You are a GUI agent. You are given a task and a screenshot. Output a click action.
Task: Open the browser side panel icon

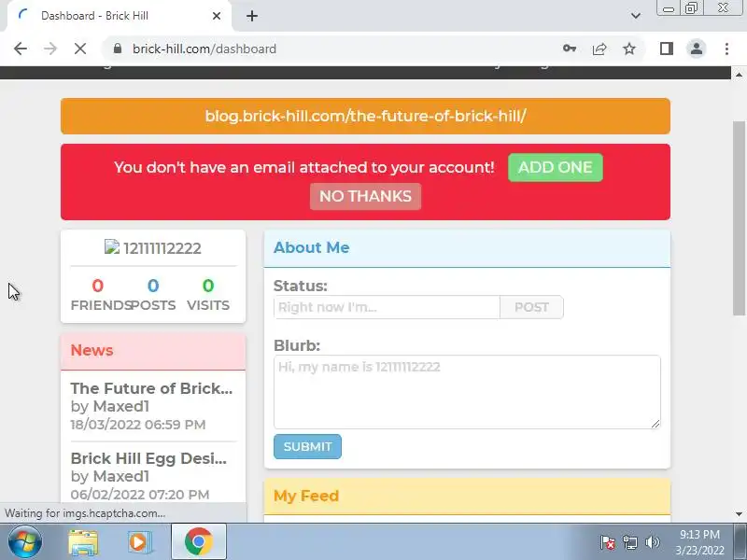pyautogui.click(x=667, y=49)
